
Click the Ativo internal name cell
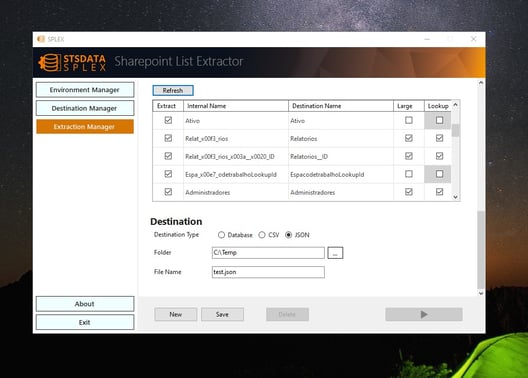(x=236, y=121)
